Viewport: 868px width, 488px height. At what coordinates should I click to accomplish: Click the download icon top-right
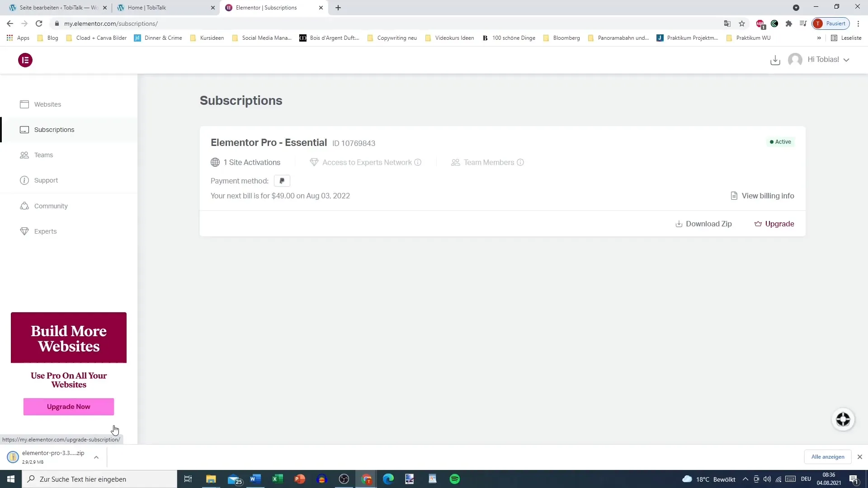pyautogui.click(x=775, y=60)
